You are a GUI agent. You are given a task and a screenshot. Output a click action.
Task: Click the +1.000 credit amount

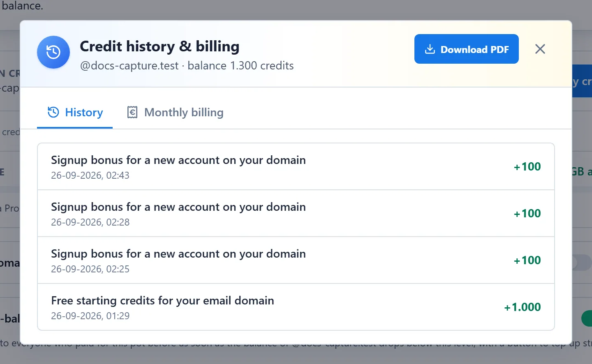pos(523,307)
